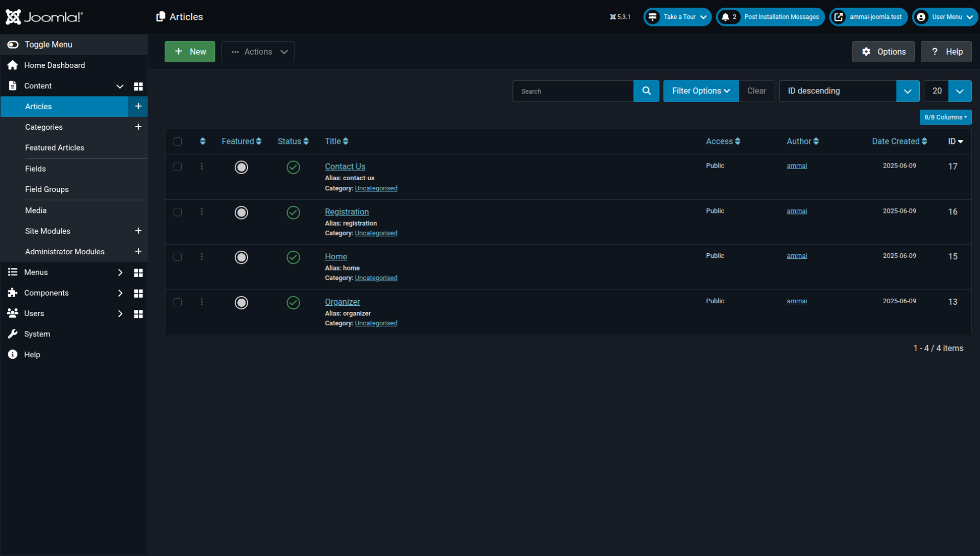Open the Content dashboard grid icon
This screenshot has height=556, width=980.
pyautogui.click(x=138, y=86)
